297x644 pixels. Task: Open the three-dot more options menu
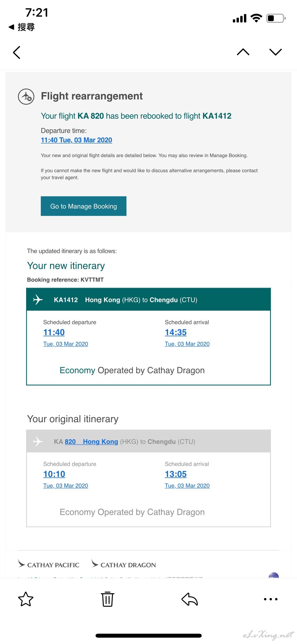271,599
